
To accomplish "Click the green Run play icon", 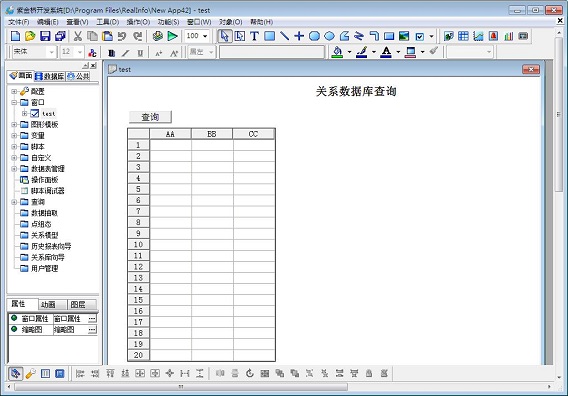I will pyautogui.click(x=172, y=36).
